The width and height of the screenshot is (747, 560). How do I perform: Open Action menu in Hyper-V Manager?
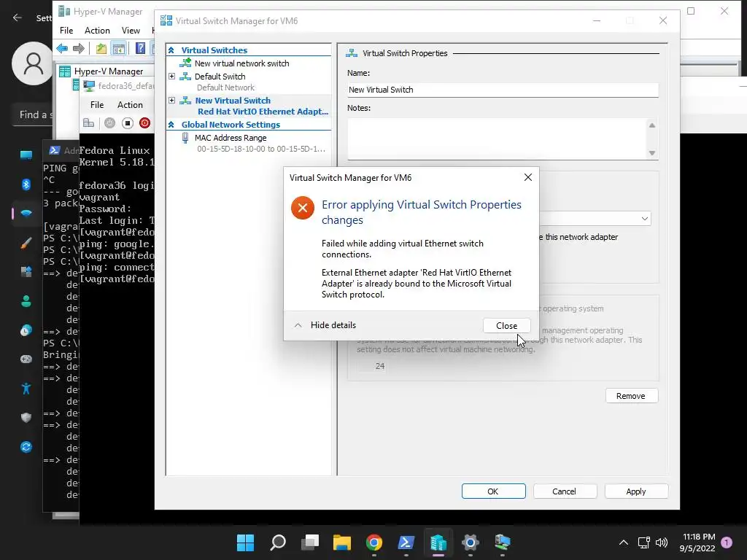click(x=97, y=31)
